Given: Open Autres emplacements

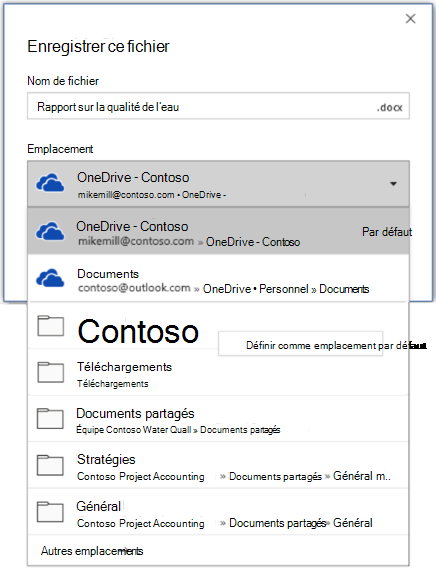Looking at the screenshot, I should 92,551.
